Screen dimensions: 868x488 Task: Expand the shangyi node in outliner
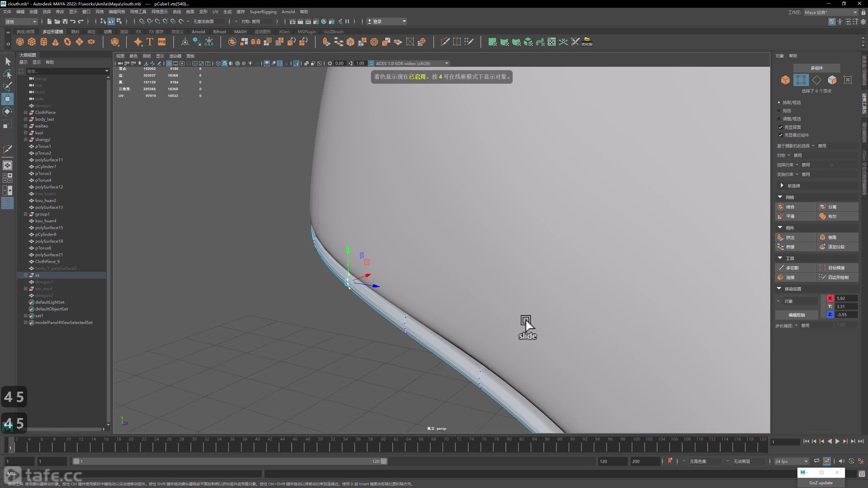pyautogui.click(x=25, y=139)
